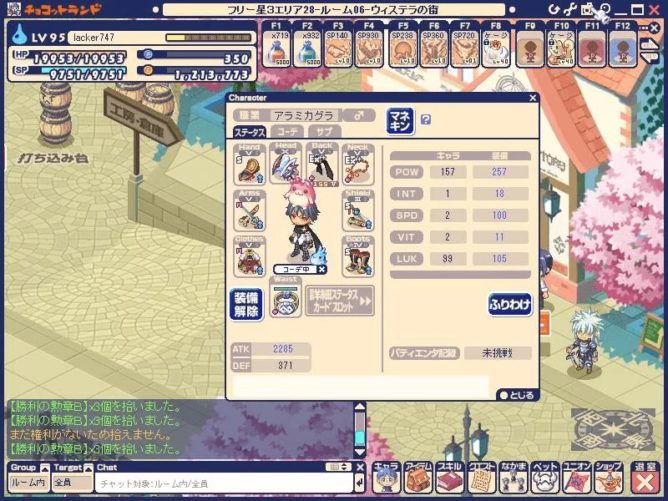Toggle the コーデ中 coordinate display off
The height and width of the screenshot is (501, 668).
(322, 269)
